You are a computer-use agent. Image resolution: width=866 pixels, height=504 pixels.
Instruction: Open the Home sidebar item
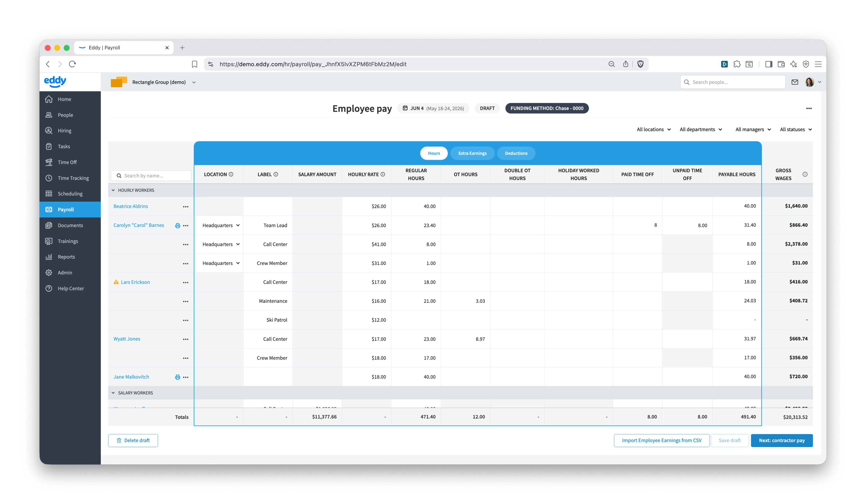click(x=70, y=99)
